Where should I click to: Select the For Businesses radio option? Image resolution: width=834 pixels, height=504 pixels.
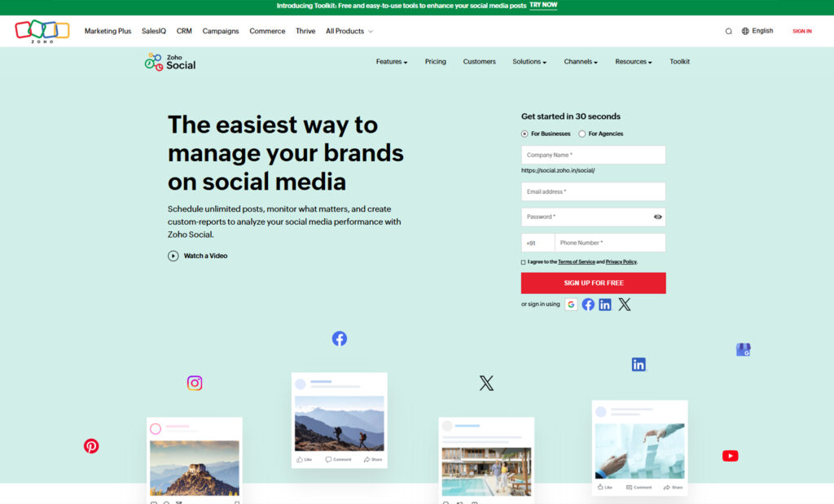tap(525, 134)
